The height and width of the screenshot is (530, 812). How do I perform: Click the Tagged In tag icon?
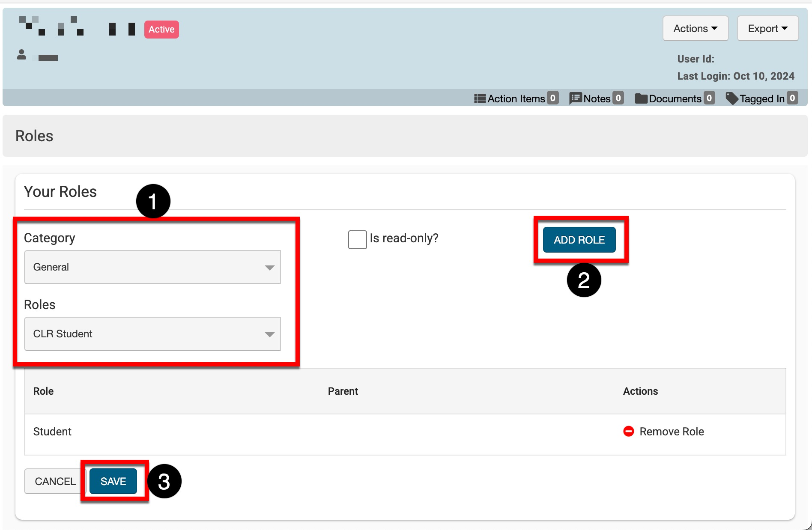click(x=732, y=99)
